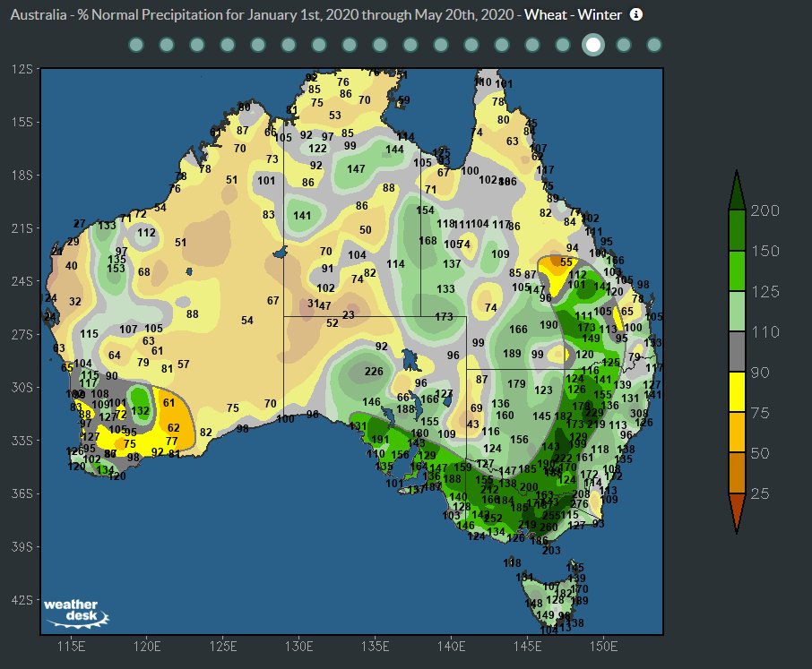Click the dark orange swatch between 25 and 50

pyautogui.click(x=737, y=472)
